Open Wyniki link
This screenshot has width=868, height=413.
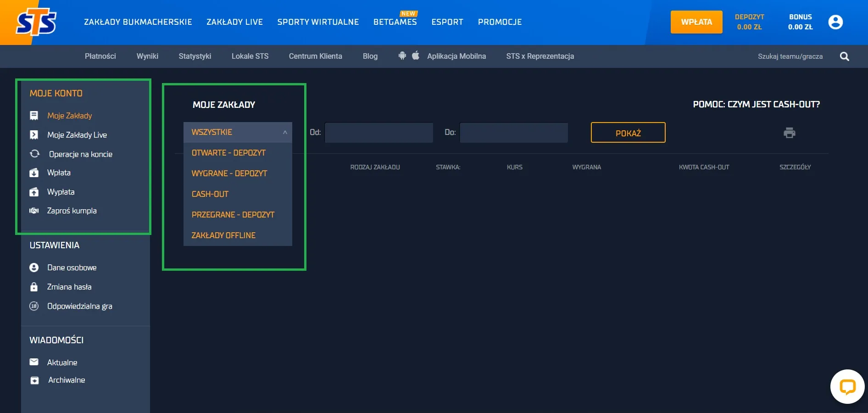click(147, 56)
